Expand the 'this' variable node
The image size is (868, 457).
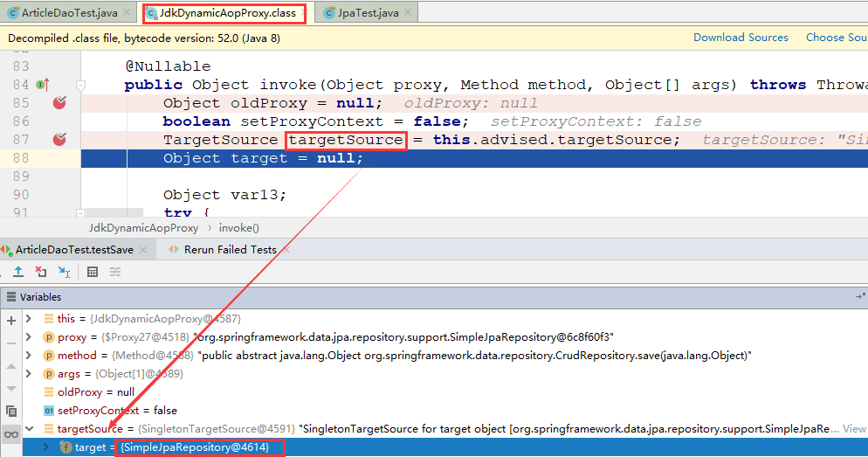coord(29,319)
